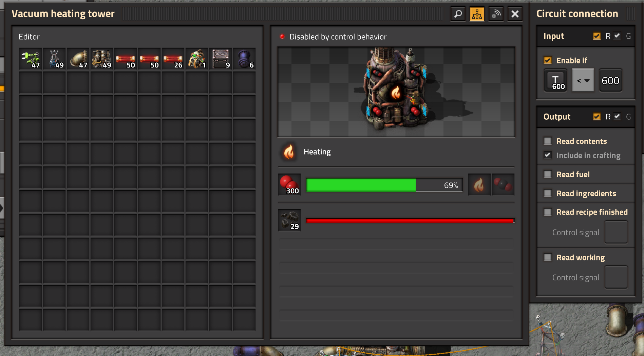The width and height of the screenshot is (644, 356).
Task: Close the Vacuum heating tower window
Action: click(x=515, y=14)
